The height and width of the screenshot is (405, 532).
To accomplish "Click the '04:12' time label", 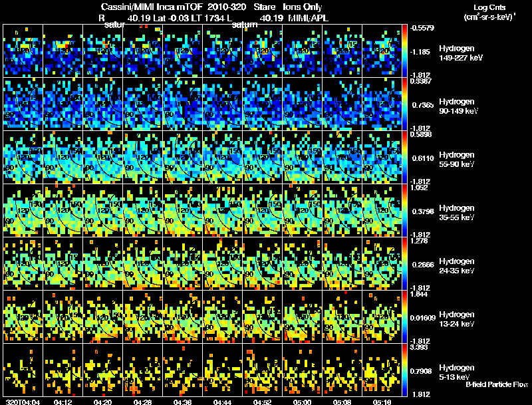I will coord(63,402).
